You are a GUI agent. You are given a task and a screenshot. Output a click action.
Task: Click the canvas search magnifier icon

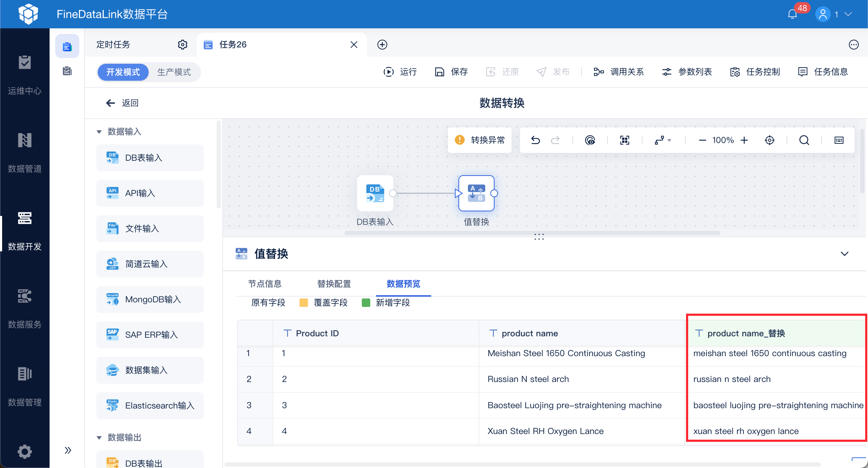click(x=804, y=140)
